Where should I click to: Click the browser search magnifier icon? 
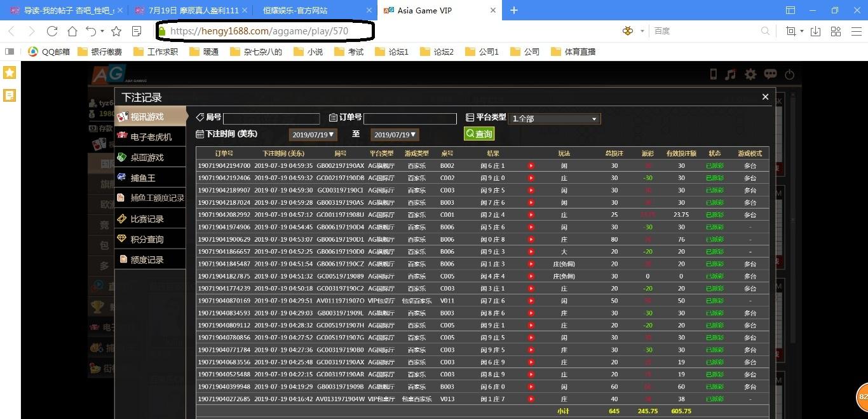[x=766, y=31]
